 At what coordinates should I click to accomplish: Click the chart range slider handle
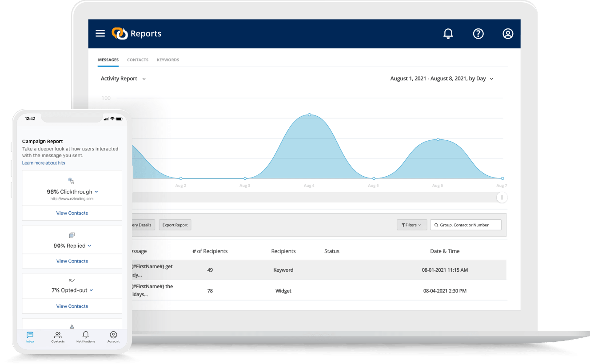[x=502, y=198]
